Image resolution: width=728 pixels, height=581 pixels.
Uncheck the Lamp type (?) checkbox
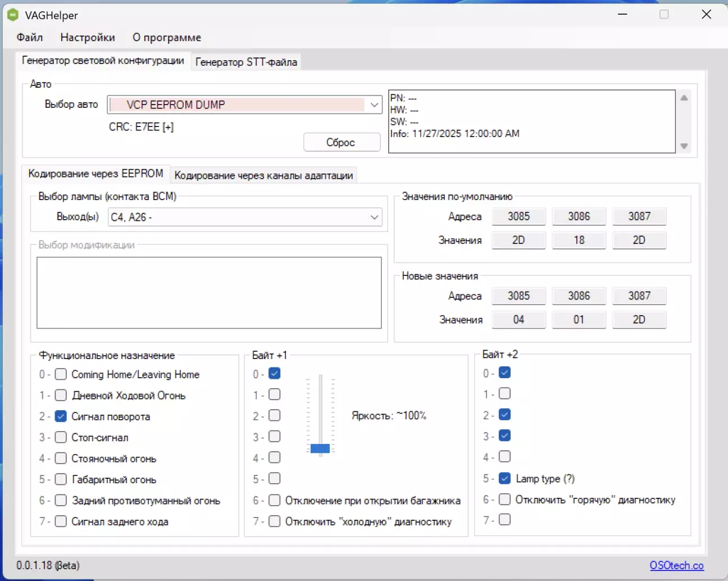(x=504, y=478)
